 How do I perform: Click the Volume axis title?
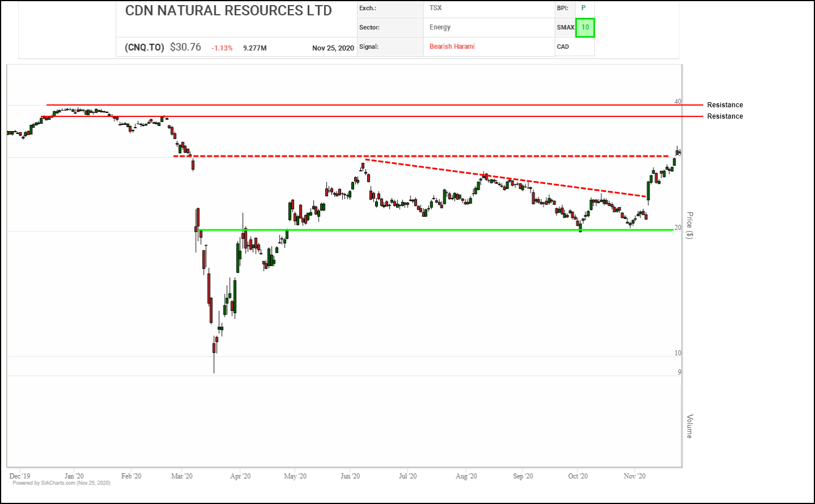tap(690, 426)
